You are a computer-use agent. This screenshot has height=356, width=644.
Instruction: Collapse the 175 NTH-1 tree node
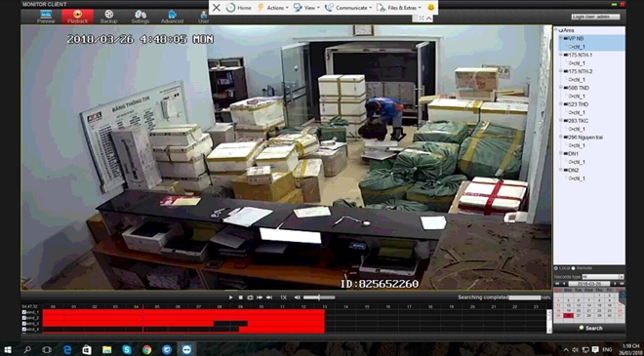coord(561,55)
